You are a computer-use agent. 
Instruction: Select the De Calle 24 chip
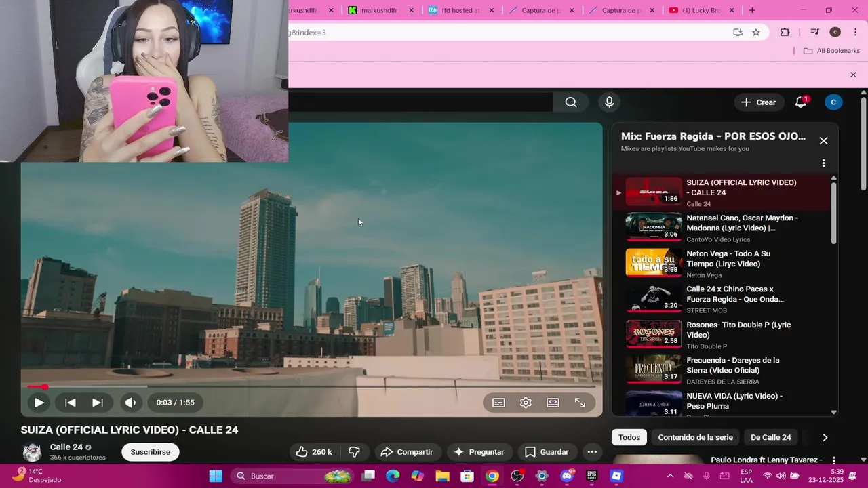(x=771, y=437)
